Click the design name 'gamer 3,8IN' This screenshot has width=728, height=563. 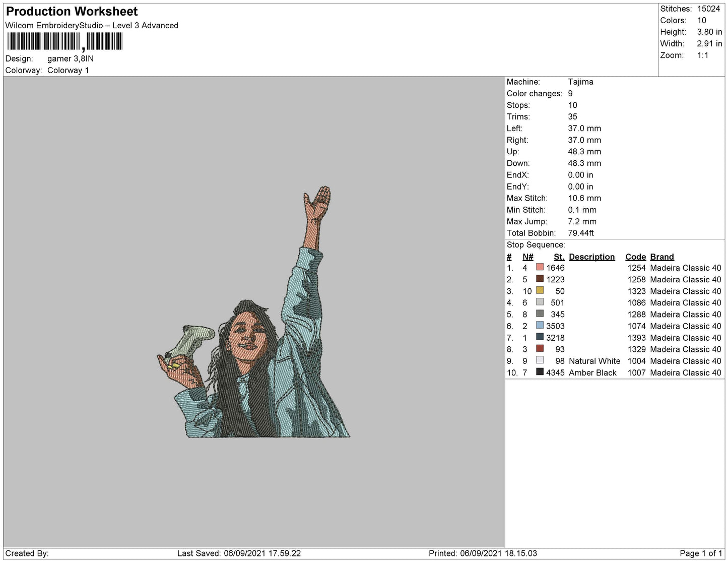pyautogui.click(x=71, y=58)
